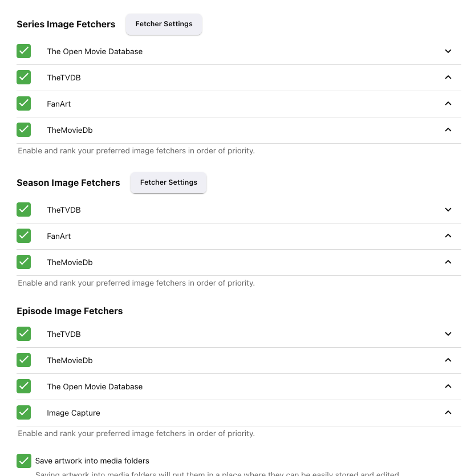Uncheck Series The Open Movie Database fetcher
The image size is (475, 476).
tap(24, 51)
